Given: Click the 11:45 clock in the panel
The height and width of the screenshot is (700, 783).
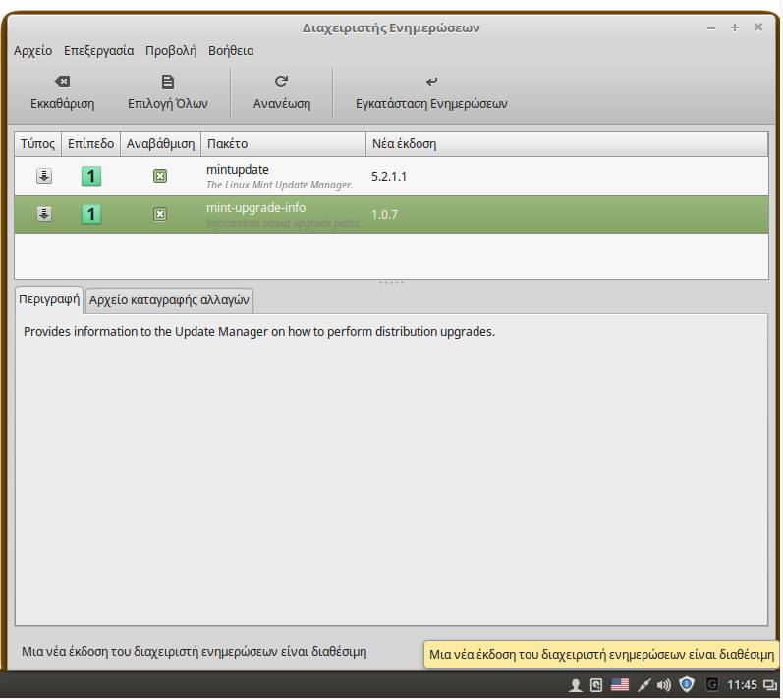Looking at the screenshot, I should 742,685.
